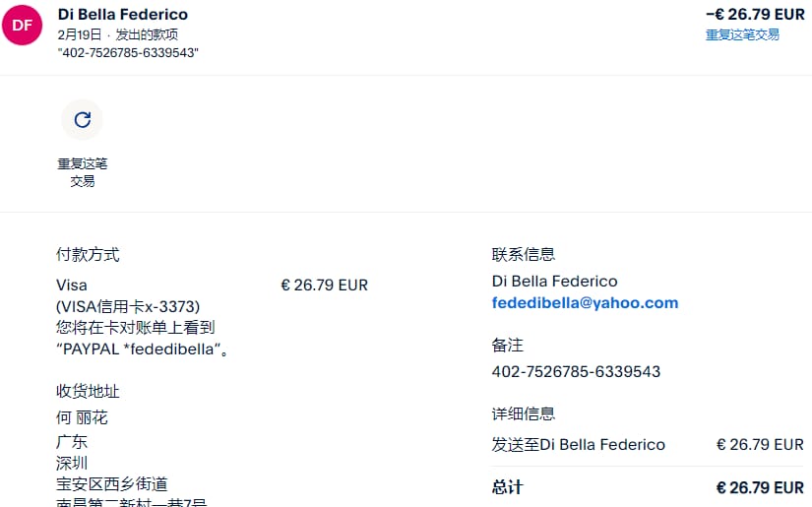
Task: Click the € 26.79 EUR amount beside Visa
Action: pos(324,285)
